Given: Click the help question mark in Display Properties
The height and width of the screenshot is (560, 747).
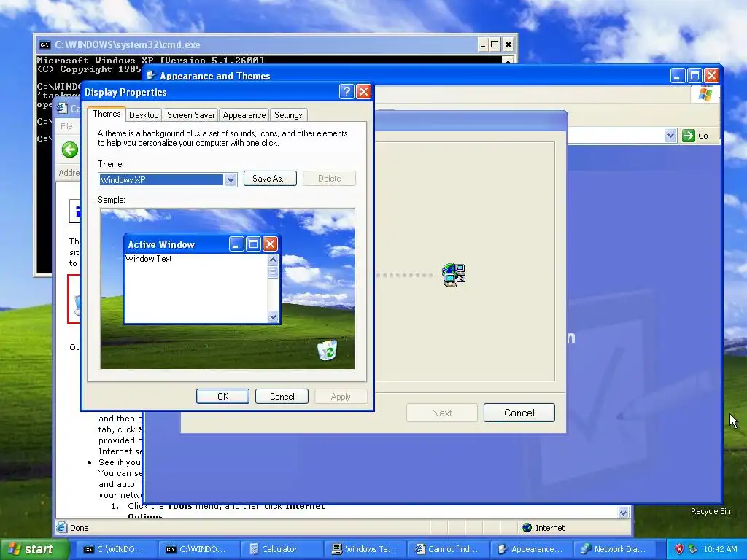Looking at the screenshot, I should point(347,91).
